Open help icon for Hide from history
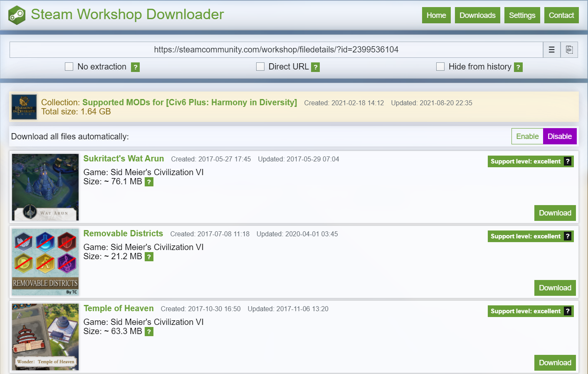 click(518, 67)
